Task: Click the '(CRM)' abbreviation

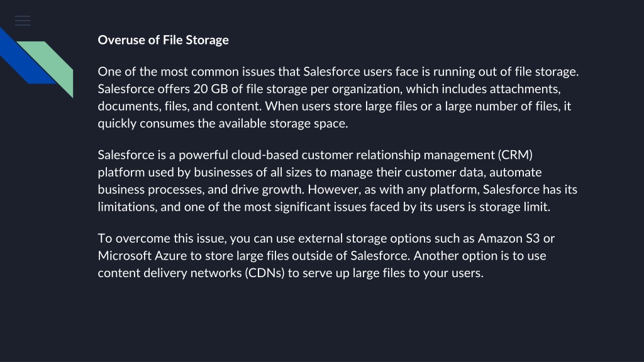Action: 515,155
